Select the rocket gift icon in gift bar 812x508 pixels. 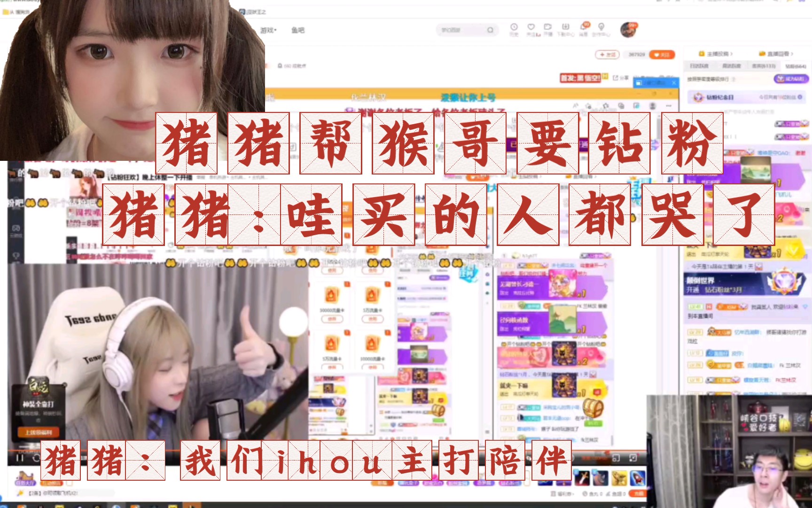pyautogui.click(x=637, y=478)
